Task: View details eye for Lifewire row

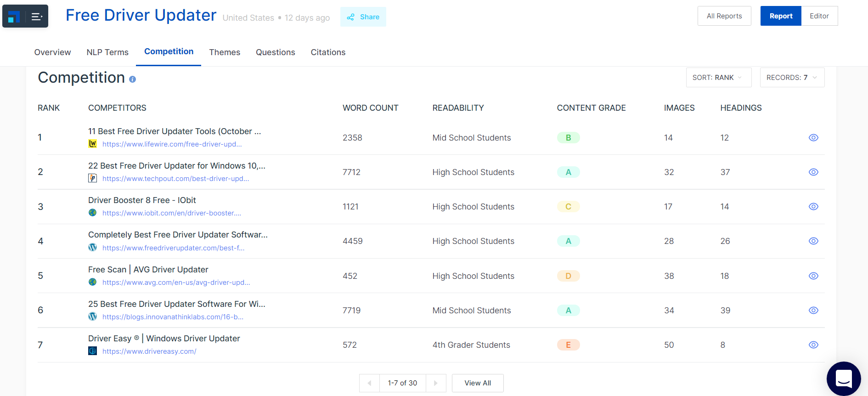Action: pos(813,138)
